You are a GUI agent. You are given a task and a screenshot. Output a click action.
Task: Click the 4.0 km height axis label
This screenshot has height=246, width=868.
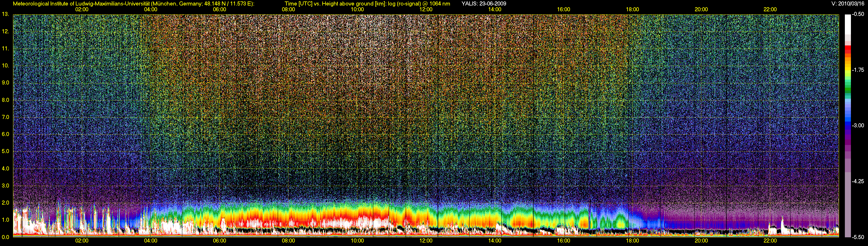coord(5,168)
